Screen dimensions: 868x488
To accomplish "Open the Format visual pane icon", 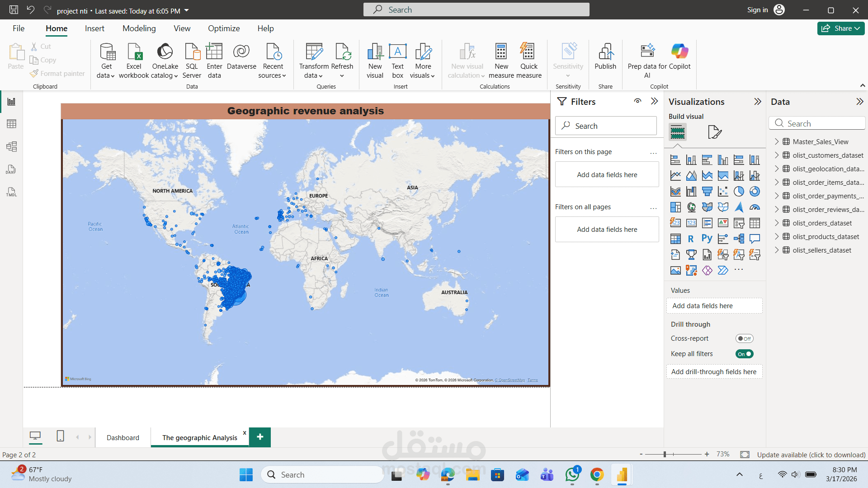I will [x=714, y=132].
